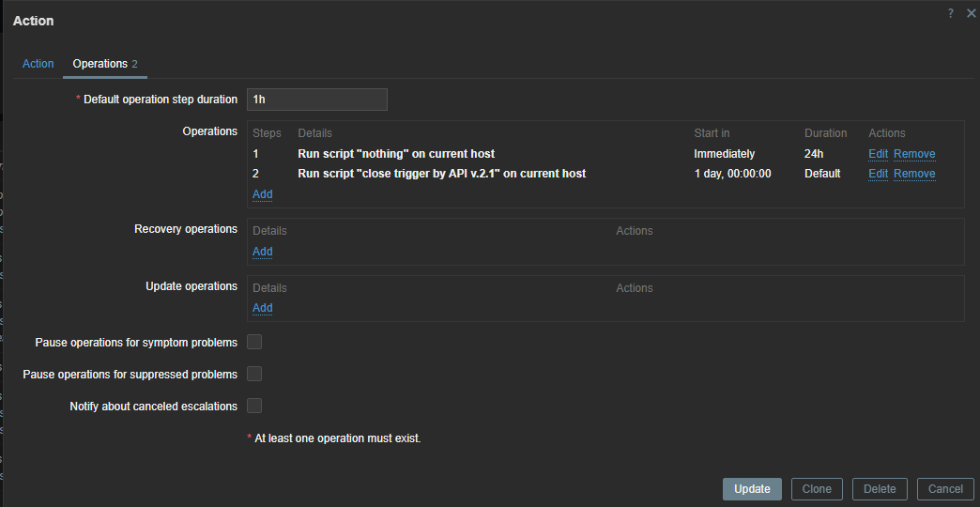Cancel the action dialog

click(945, 489)
